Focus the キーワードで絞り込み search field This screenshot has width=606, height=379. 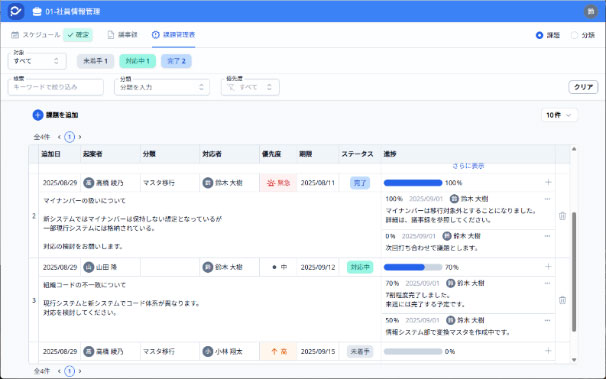pyautogui.click(x=56, y=87)
